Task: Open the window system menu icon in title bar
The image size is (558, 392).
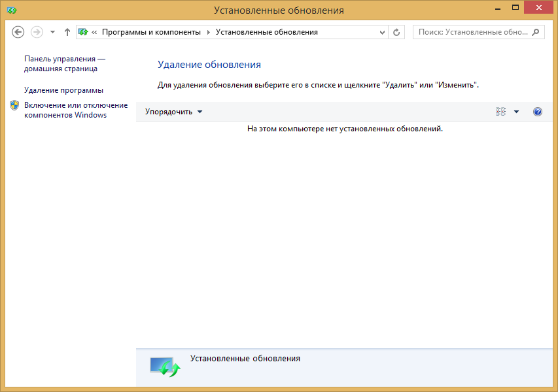Action: point(11,10)
